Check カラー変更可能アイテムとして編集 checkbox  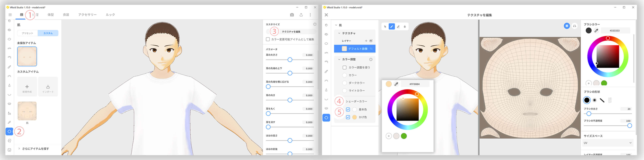(x=268, y=39)
